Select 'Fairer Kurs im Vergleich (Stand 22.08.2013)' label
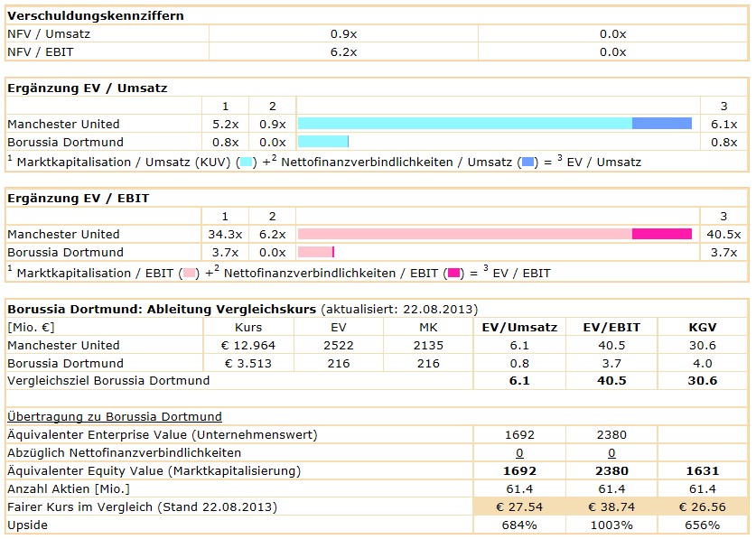Screen dimensions: 756x539 (142, 507)
